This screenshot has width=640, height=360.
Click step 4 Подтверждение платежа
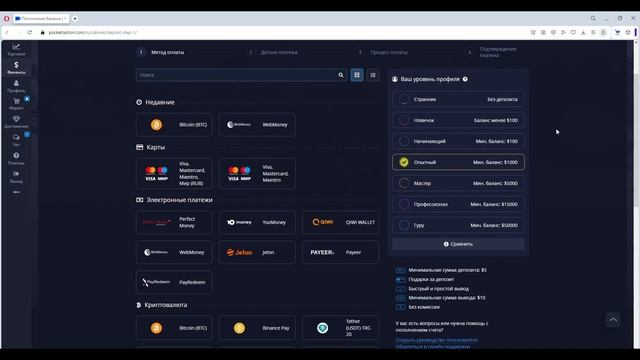492,52
